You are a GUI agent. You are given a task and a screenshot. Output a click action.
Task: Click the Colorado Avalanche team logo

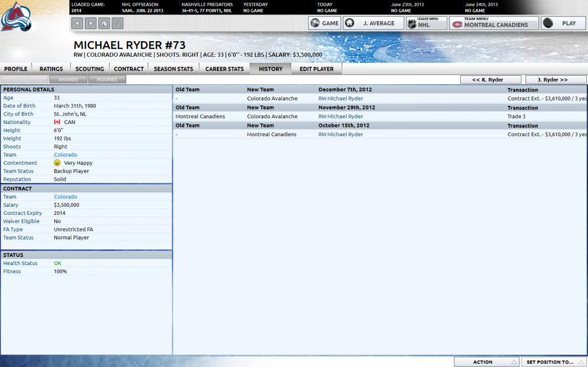(x=16, y=18)
